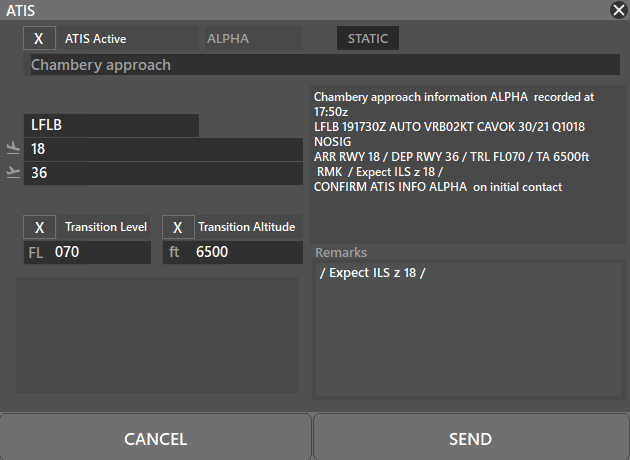Close the ATIS dialog
Screen dimensions: 630x460
(619, 10)
